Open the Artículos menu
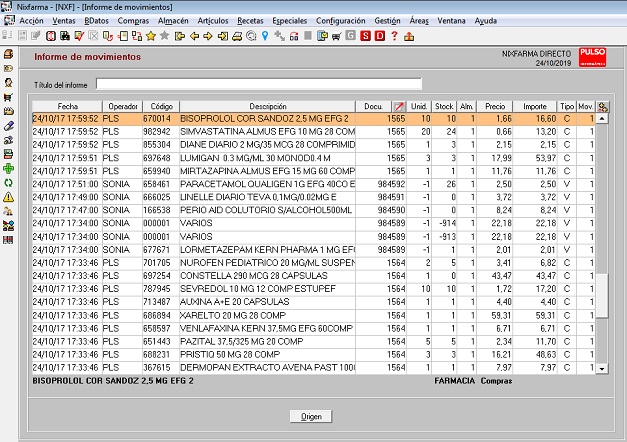Image resolution: width=627 pixels, height=442 pixels. 213,21
